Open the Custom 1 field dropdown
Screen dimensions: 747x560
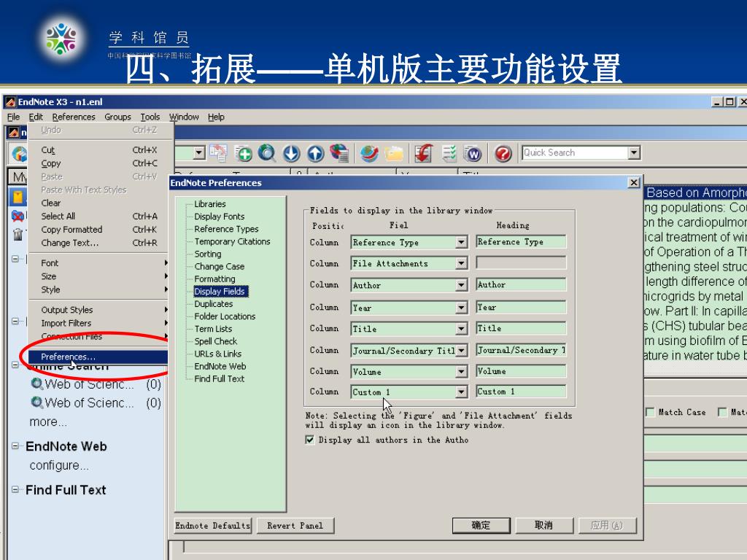click(461, 392)
